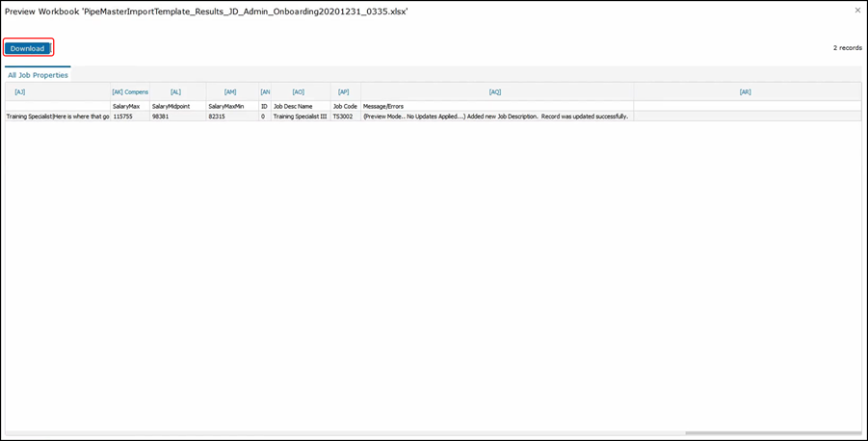The height and width of the screenshot is (441, 868).
Task: Select the SalaryMax cell value 115755
Action: (122, 117)
